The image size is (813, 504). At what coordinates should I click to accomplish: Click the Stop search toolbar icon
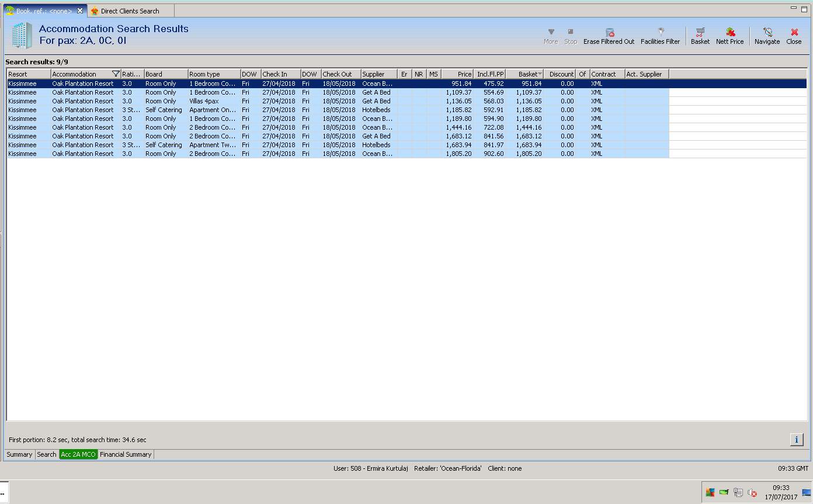tap(571, 32)
